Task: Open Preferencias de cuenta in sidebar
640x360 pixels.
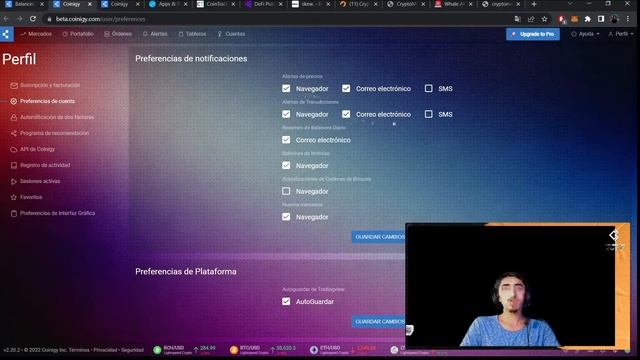Action: (47, 101)
